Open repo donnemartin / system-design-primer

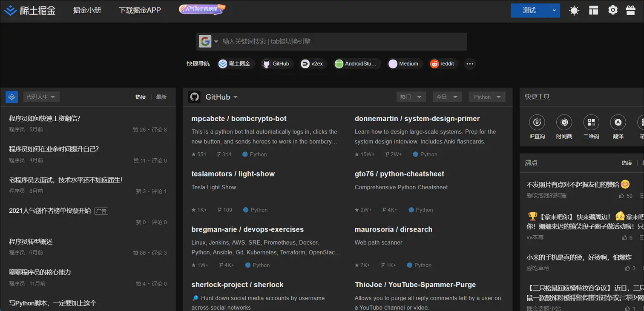(417, 119)
